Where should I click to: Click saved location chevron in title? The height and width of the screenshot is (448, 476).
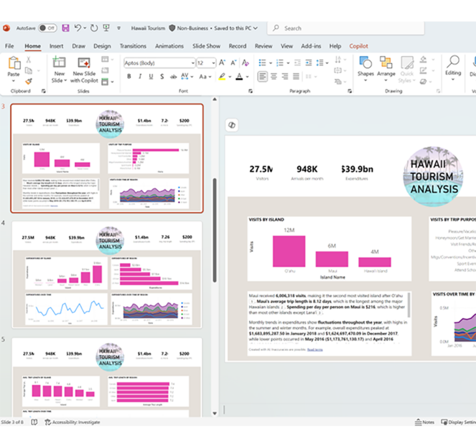(256, 28)
